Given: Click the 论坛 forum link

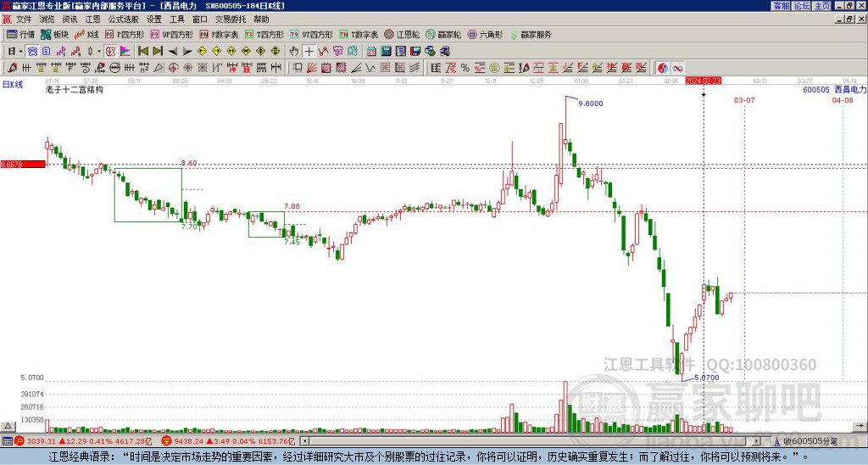Looking at the screenshot, I should pyautogui.click(x=802, y=6).
